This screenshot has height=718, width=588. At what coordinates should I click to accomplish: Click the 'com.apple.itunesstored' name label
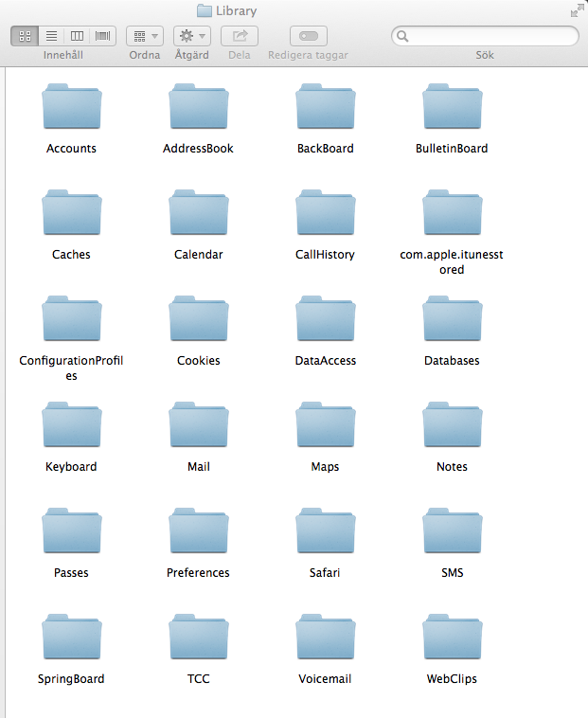pos(452,262)
